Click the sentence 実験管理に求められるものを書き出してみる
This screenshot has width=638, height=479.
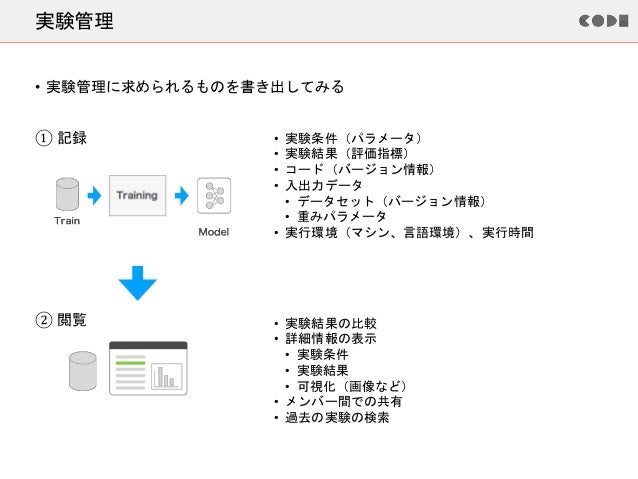click(195, 87)
